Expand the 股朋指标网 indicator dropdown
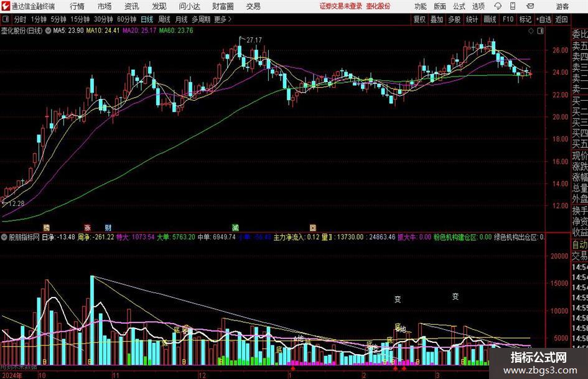This screenshot has height=379, width=588. (x=4, y=237)
